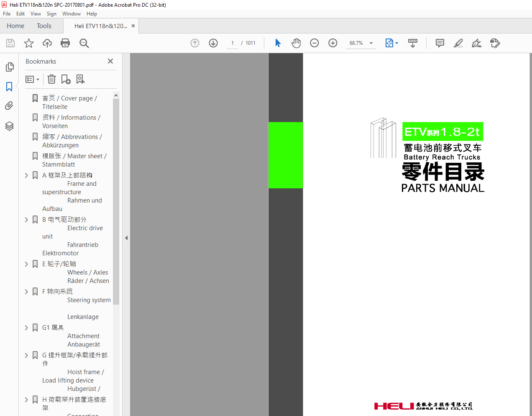Open the File menu
The image size is (532, 416).
click(7, 14)
